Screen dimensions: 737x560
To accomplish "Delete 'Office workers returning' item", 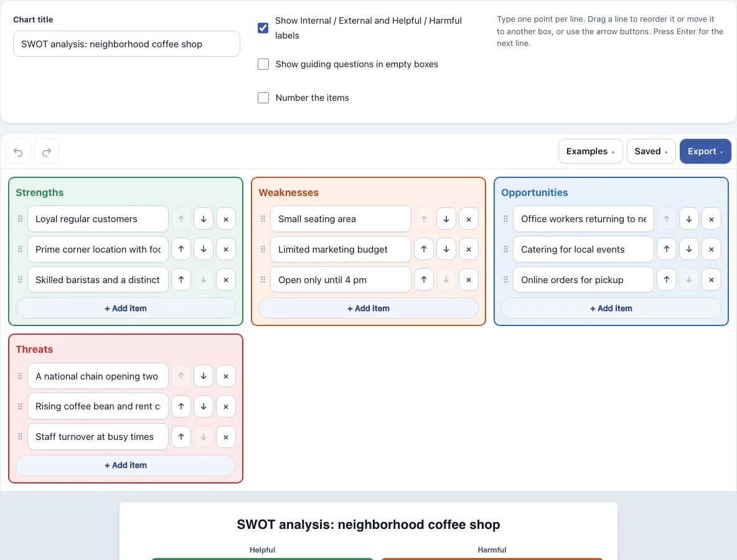I will click(711, 219).
